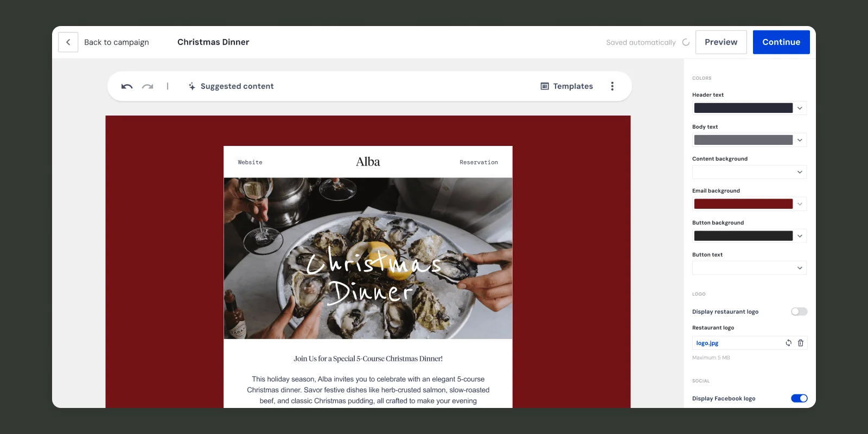868x434 pixels.
Task: Open the three-dot more options menu
Action: pos(612,86)
